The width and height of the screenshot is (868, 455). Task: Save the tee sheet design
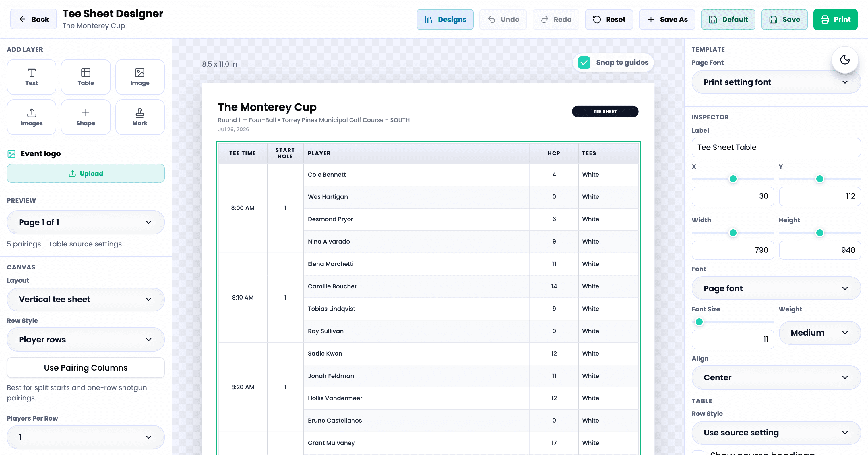pyautogui.click(x=784, y=19)
